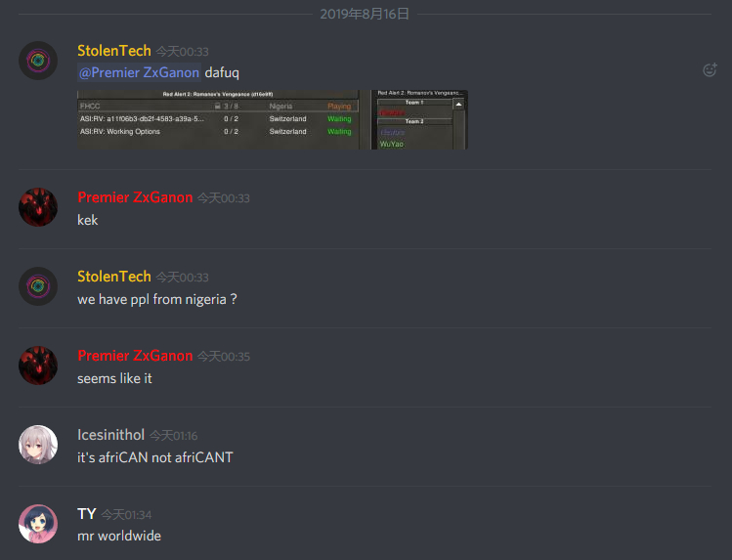Click the @Premier ZxGanon mention
The height and width of the screenshot is (560, 732).
139,72
